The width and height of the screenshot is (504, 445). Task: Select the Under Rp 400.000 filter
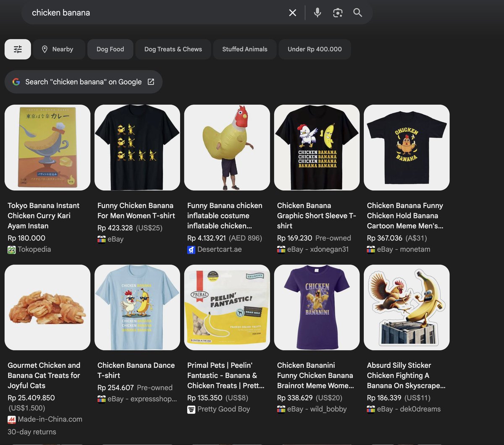pyautogui.click(x=315, y=49)
